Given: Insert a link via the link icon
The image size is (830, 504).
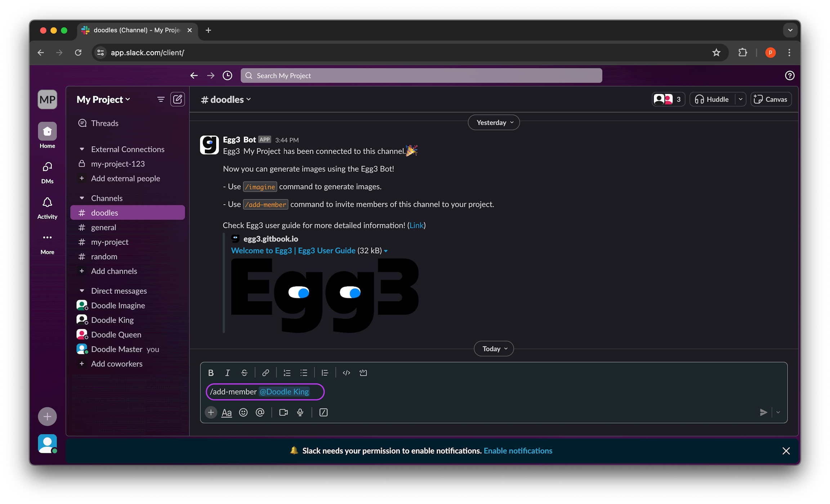Looking at the screenshot, I should (x=265, y=373).
